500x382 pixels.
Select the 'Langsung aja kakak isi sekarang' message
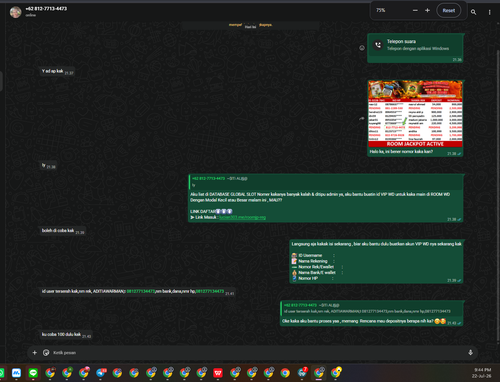coord(376,262)
